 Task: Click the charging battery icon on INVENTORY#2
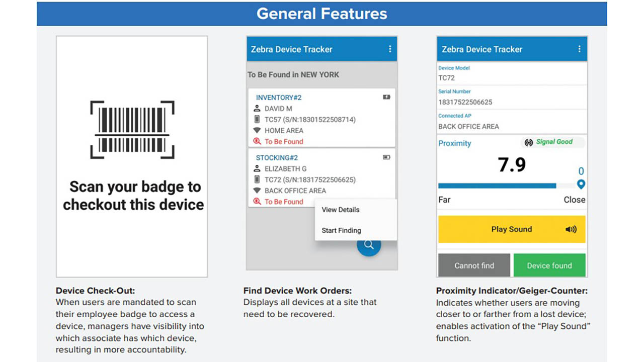click(386, 97)
